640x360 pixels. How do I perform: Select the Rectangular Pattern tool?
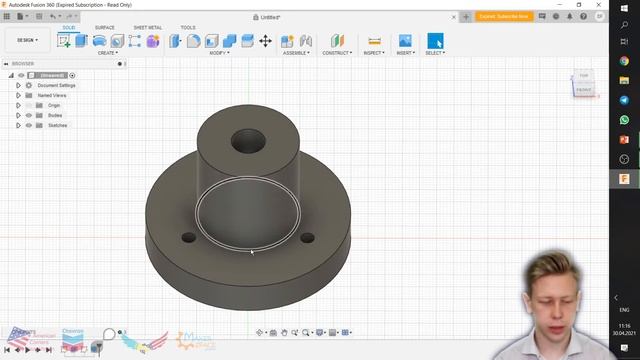tap(135, 41)
